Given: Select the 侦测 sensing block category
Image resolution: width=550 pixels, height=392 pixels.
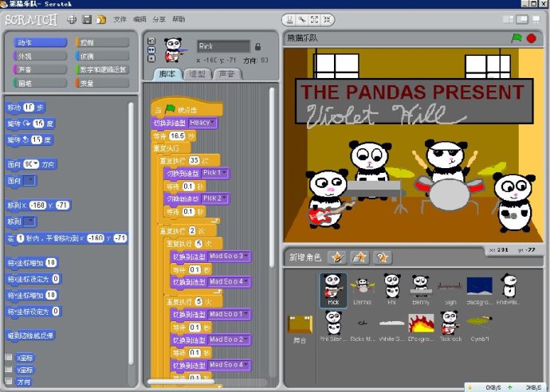Looking at the screenshot, I should 102,56.
